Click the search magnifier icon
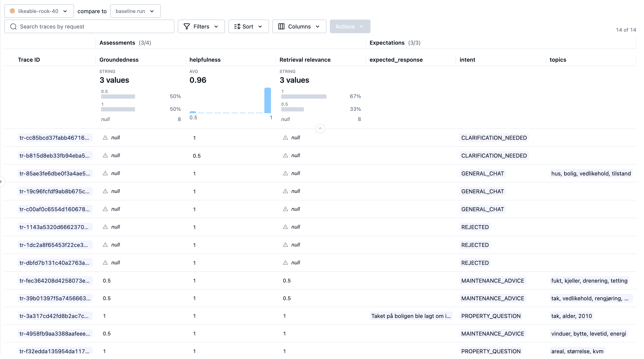The height and width of the screenshot is (359, 644). coord(13,27)
